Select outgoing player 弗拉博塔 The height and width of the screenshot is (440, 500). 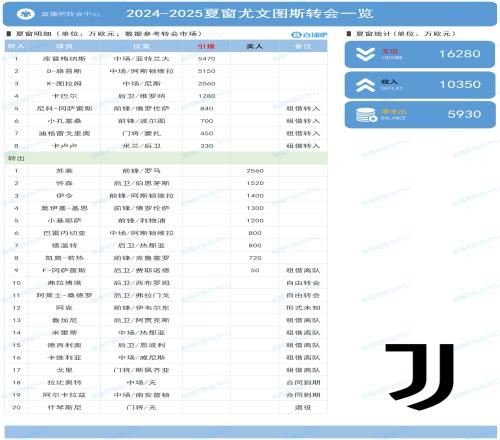64,283
